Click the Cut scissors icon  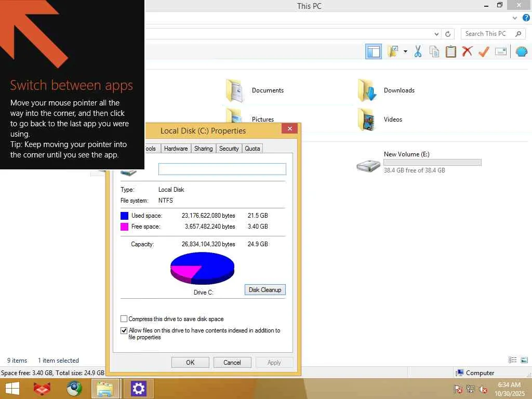click(418, 51)
